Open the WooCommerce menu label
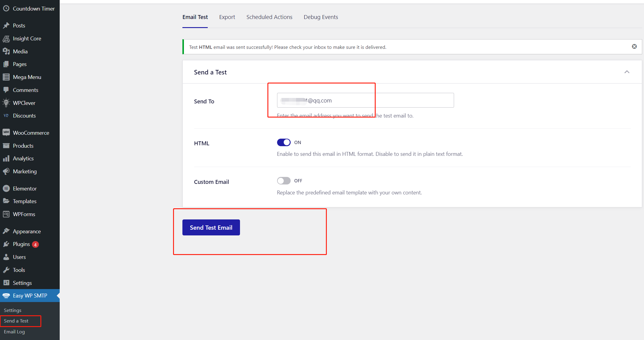The image size is (644, 340). (x=31, y=133)
